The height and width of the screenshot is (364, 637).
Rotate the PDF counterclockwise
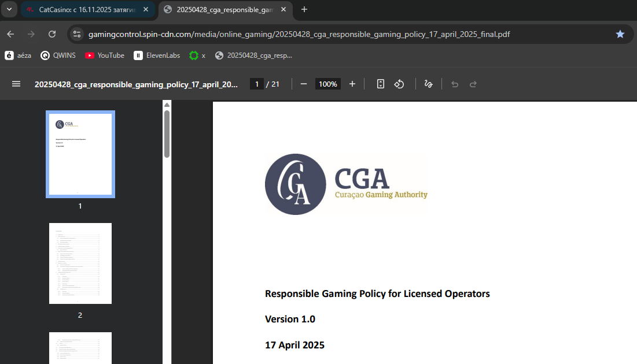tap(399, 84)
